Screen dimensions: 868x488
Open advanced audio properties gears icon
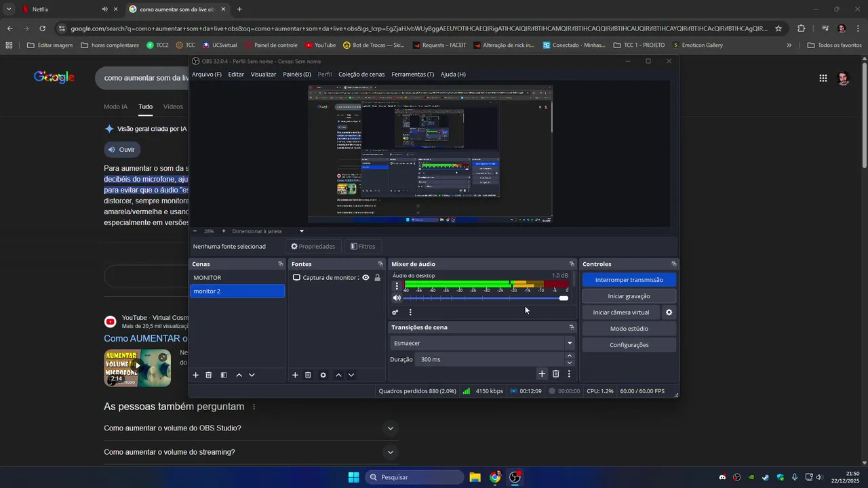[x=395, y=312]
